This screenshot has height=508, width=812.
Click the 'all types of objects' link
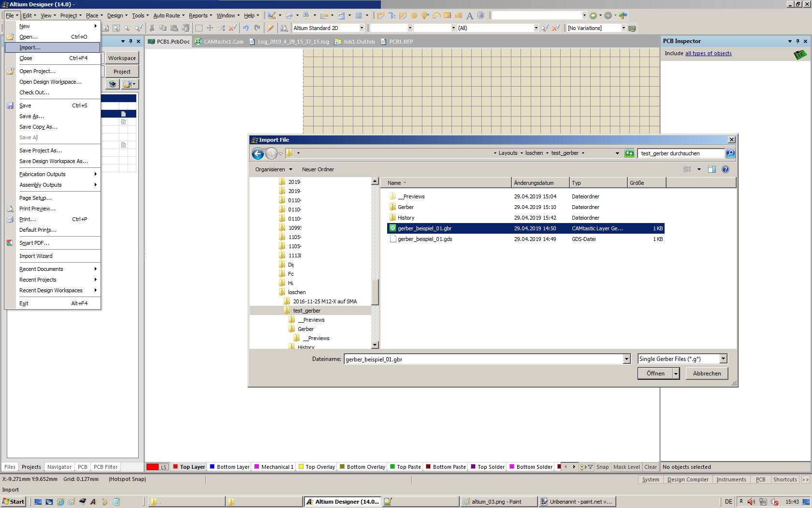pyautogui.click(x=708, y=53)
